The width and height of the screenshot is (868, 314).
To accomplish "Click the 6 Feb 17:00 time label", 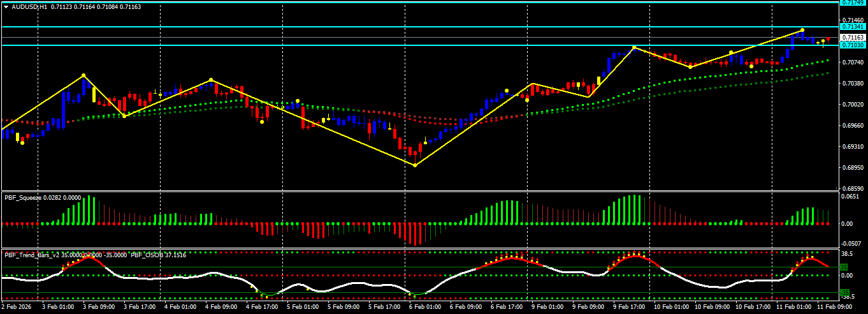I will click(x=507, y=307).
